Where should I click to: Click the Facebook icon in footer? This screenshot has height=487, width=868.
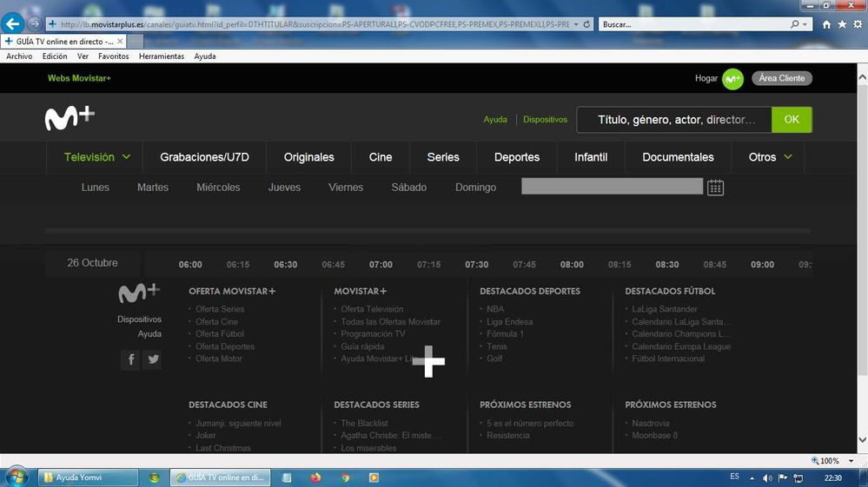tap(129, 359)
